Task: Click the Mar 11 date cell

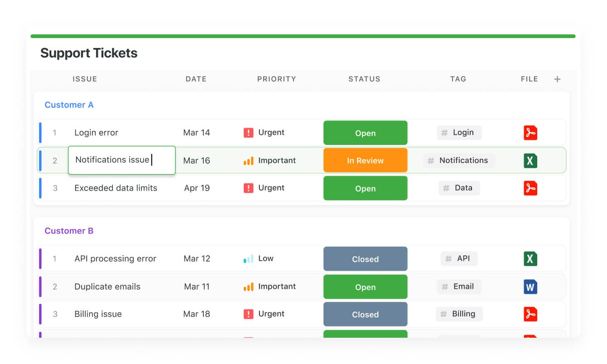Action: pos(197,287)
